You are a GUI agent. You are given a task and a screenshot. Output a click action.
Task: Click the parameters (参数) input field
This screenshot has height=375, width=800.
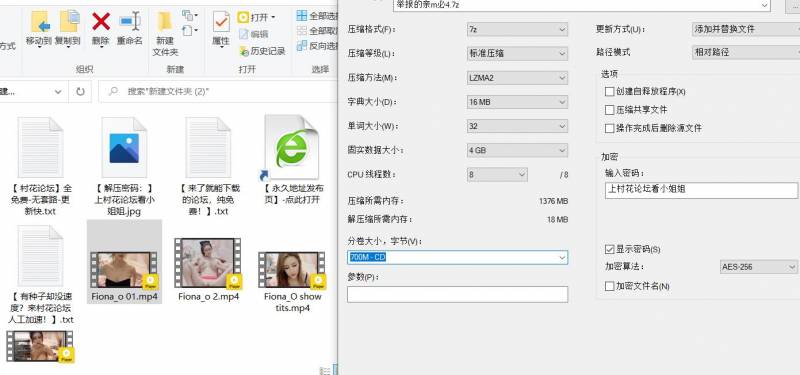pos(457,294)
